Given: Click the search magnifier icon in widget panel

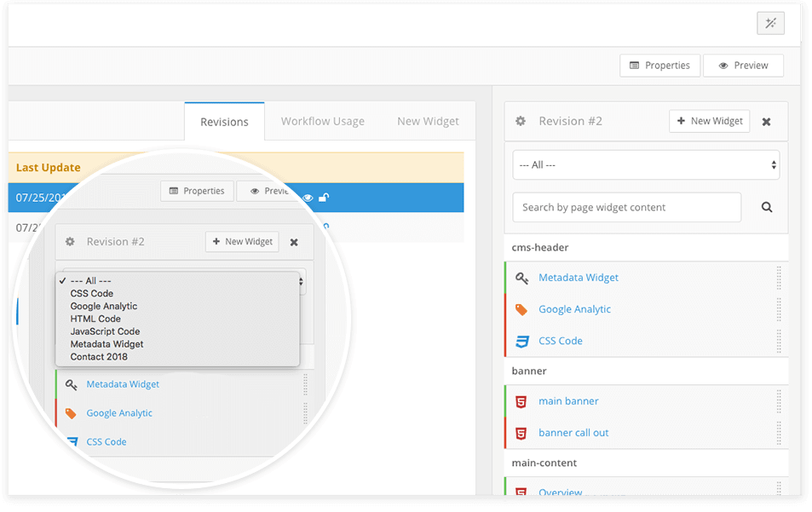Looking at the screenshot, I should click(766, 207).
